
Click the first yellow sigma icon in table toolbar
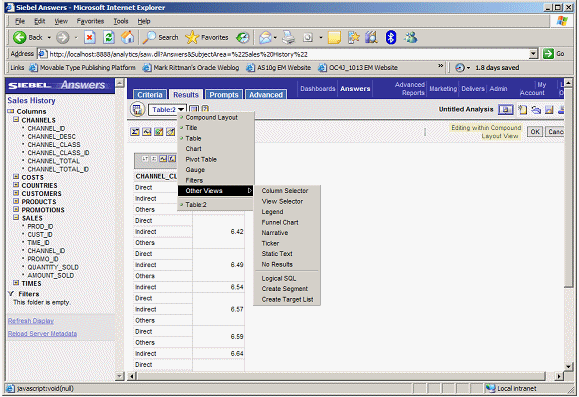(135, 132)
